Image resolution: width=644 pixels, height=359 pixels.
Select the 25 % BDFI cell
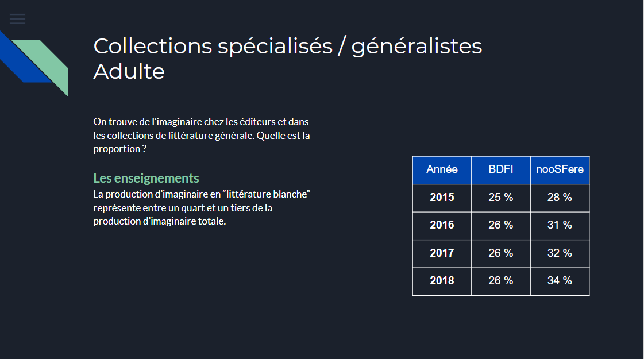coord(500,198)
